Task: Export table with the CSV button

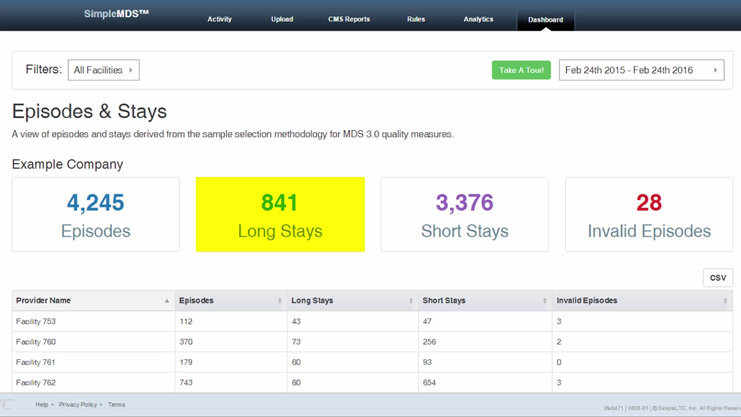Action: click(717, 277)
